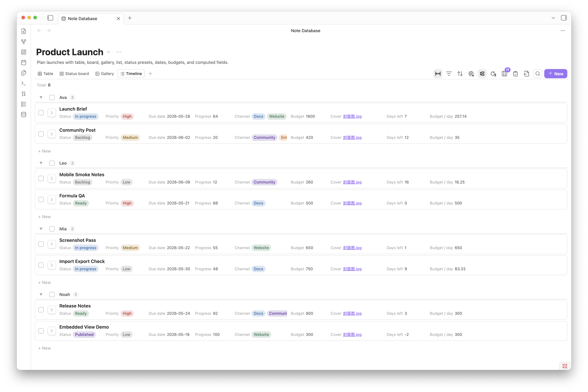Collapse the Mia group triangle
Viewport: 588px width, 392px height.
tap(41, 229)
